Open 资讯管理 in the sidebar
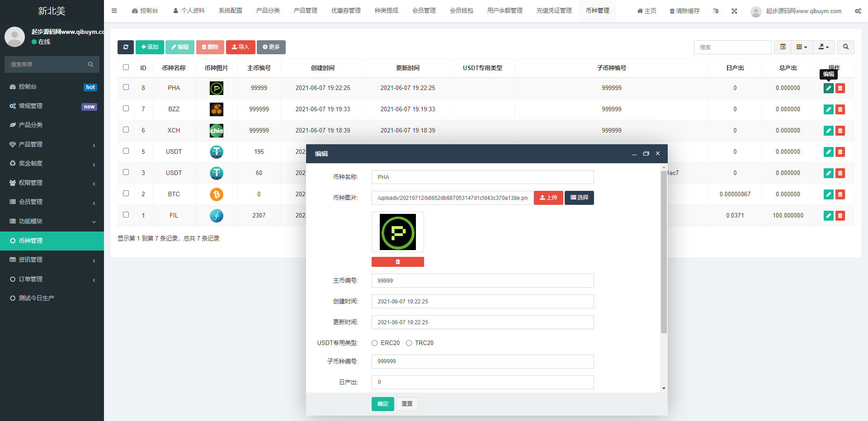The image size is (868, 421). point(52,260)
